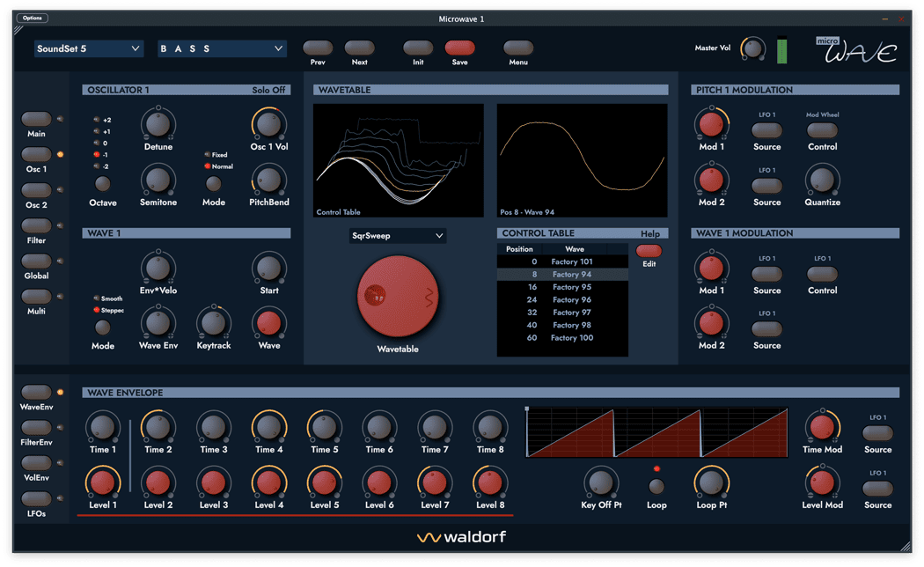The height and width of the screenshot is (567, 924).
Task: Toggle the Wave 1 Smooth/Stepped Mode switch
Action: point(103,328)
